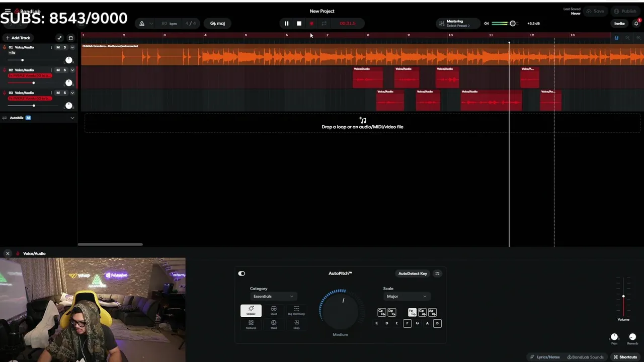The width and height of the screenshot is (644, 362).
Task: Add Fx to track 01
Action: tap(12, 53)
